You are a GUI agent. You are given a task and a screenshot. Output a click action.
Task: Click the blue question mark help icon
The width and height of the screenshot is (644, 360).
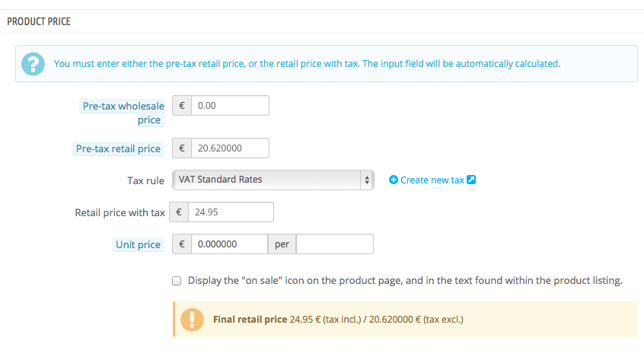pos(33,64)
